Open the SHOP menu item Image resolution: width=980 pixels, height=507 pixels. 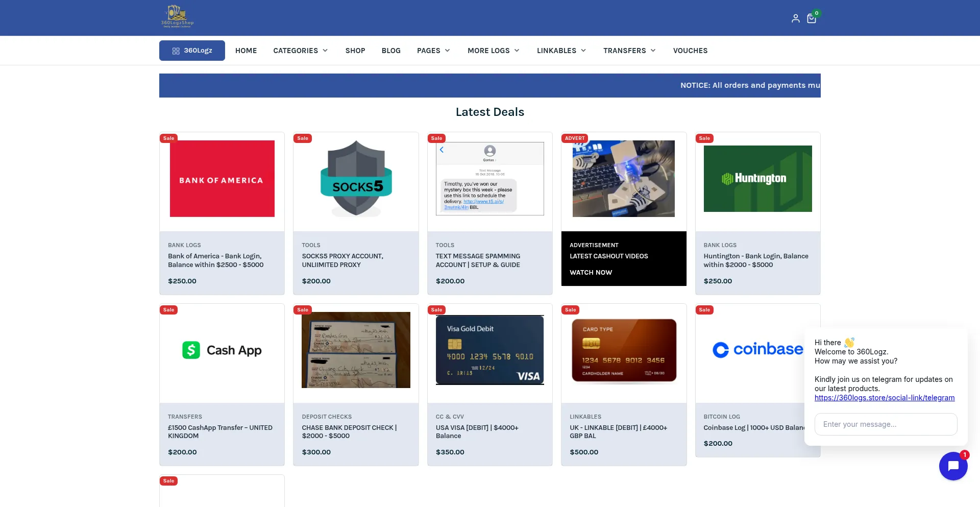[355, 51]
